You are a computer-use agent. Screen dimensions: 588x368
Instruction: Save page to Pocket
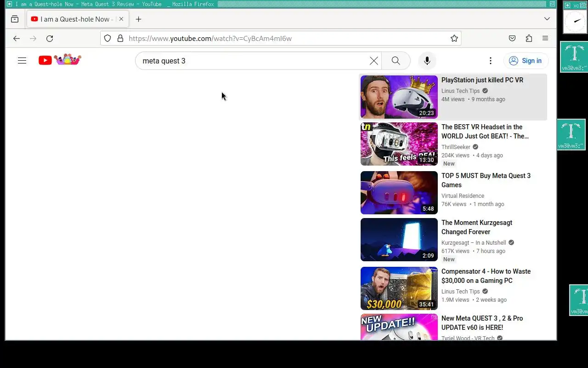click(512, 39)
